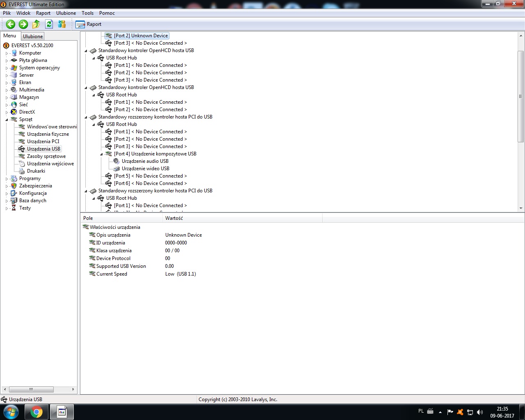Click the Komputer icon in sidebar tree
The image size is (525, 420).
14,53
